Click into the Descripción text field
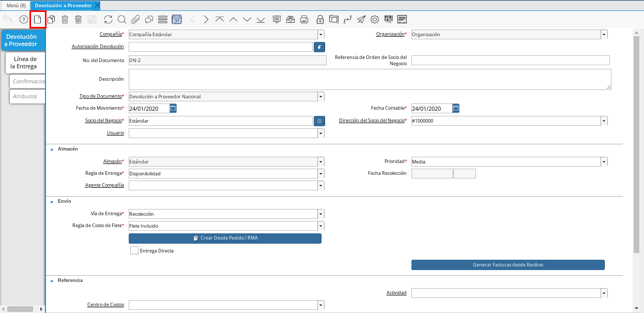The image size is (644, 313). 370,80
